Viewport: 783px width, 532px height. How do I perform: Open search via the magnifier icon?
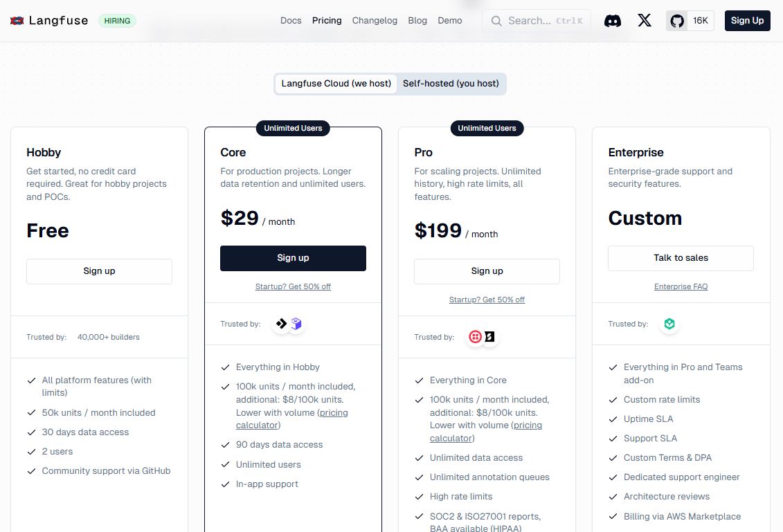[496, 21]
